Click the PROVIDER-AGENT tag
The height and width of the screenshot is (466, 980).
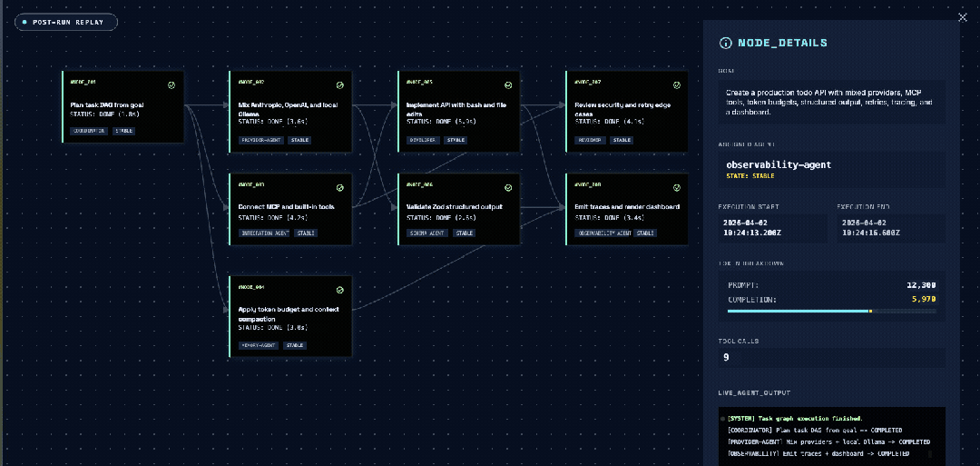(260, 140)
